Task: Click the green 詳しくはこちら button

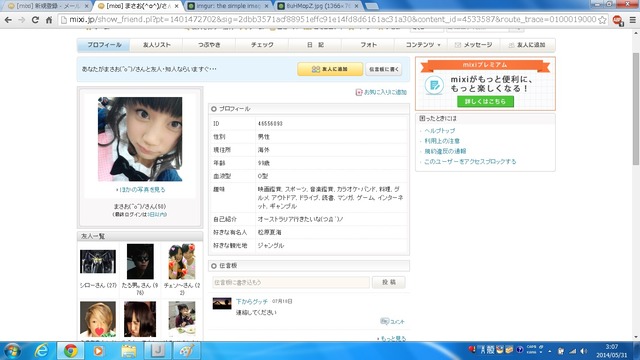Action: click(485, 101)
